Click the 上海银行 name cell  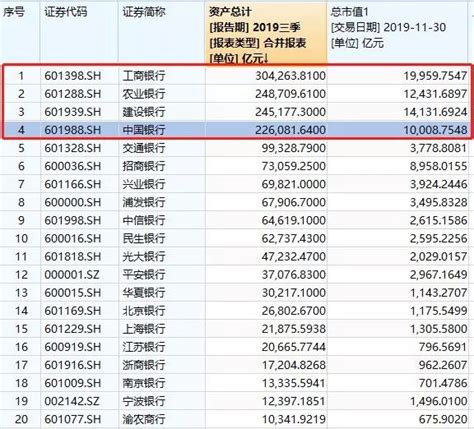pyautogui.click(x=144, y=329)
